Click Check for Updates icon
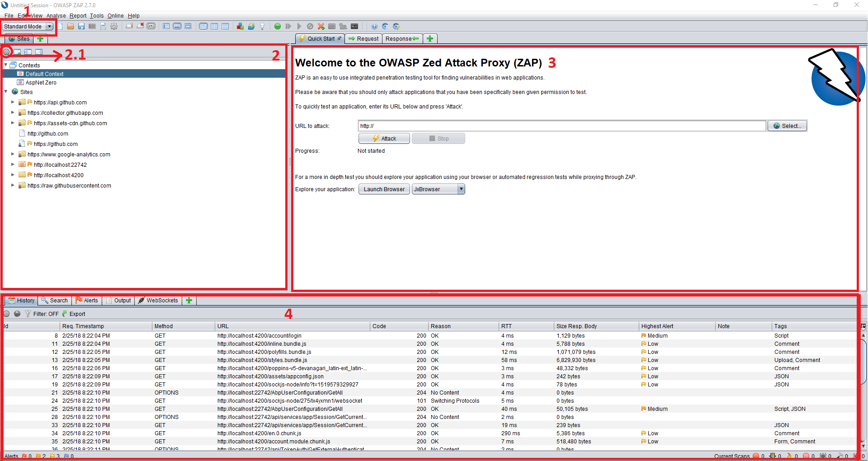 (x=251, y=26)
